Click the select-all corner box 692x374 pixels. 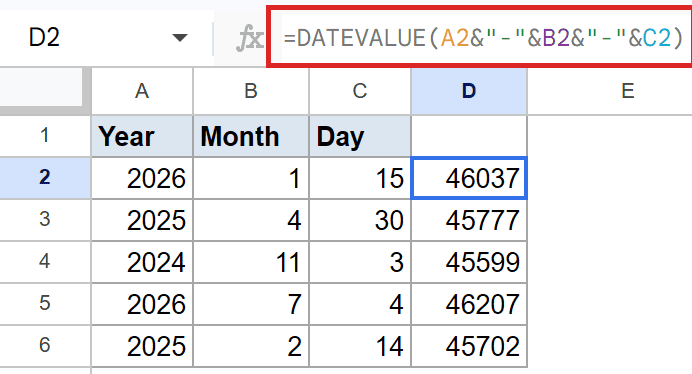[42, 87]
